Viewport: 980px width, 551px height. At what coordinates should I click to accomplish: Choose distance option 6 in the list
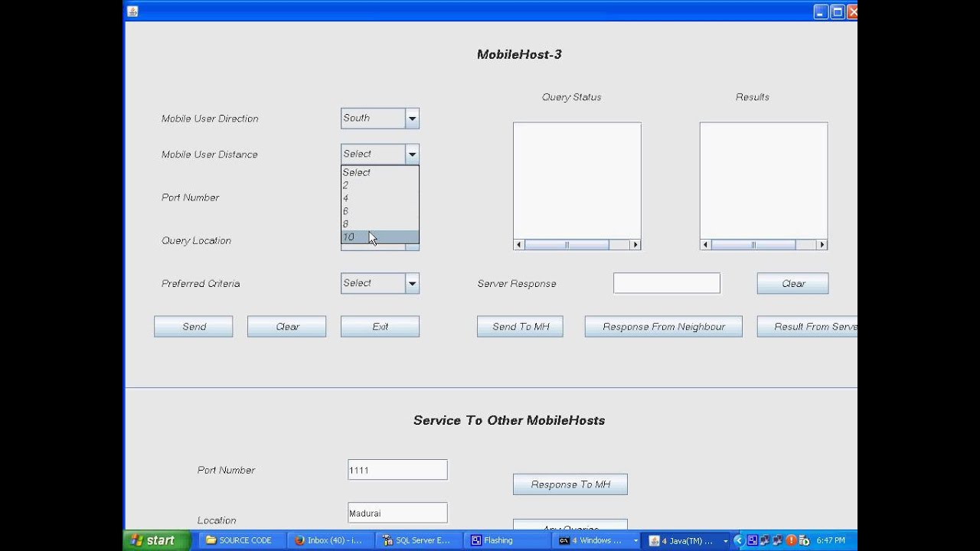pyautogui.click(x=380, y=211)
